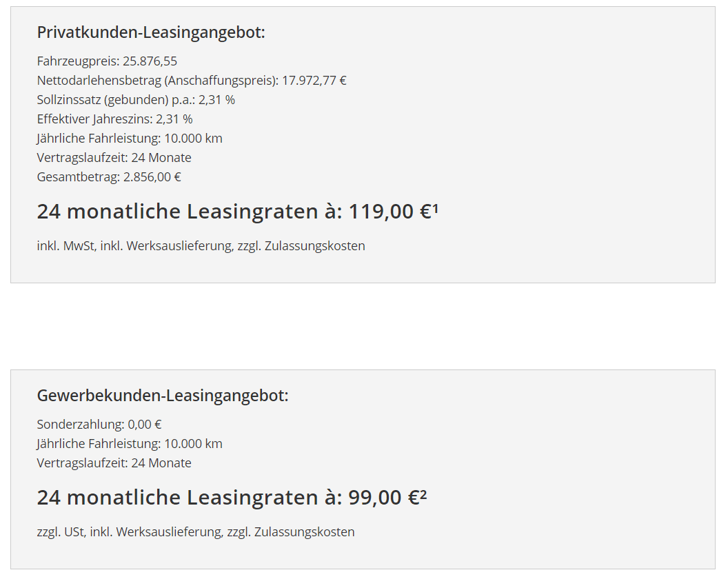Click the Effektiver Jahreszins 2,31 % line
Screen dimensions: 728x579
click(114, 119)
